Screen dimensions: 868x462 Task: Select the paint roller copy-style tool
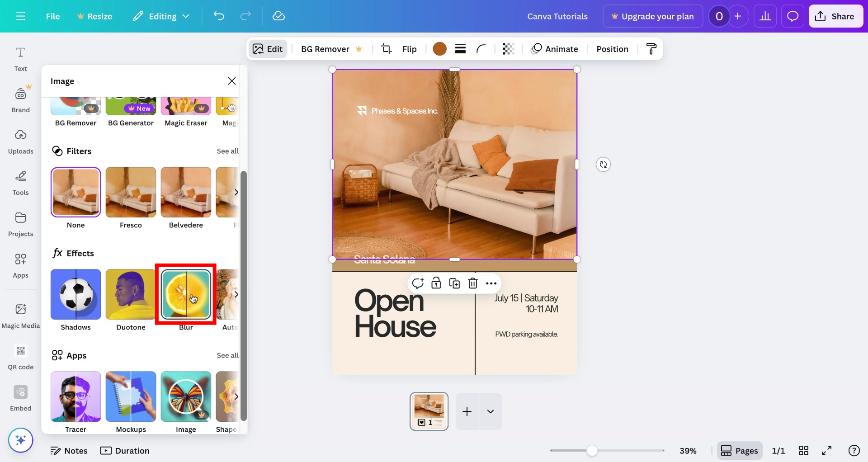[651, 48]
